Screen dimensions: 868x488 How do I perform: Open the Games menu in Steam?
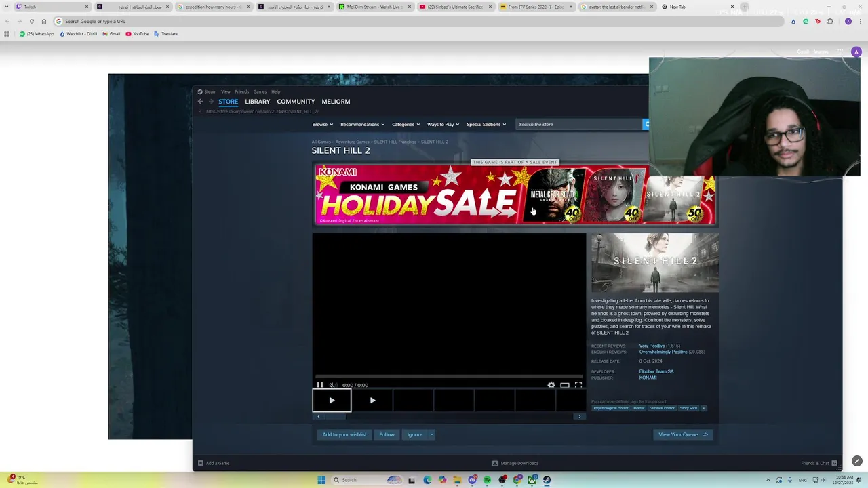(260, 91)
